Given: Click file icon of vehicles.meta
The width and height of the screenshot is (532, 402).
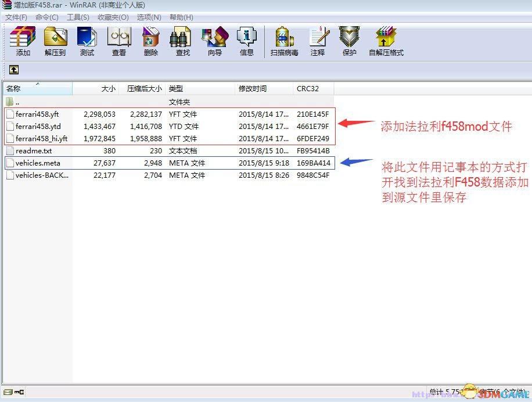Looking at the screenshot, I should click(x=10, y=163).
